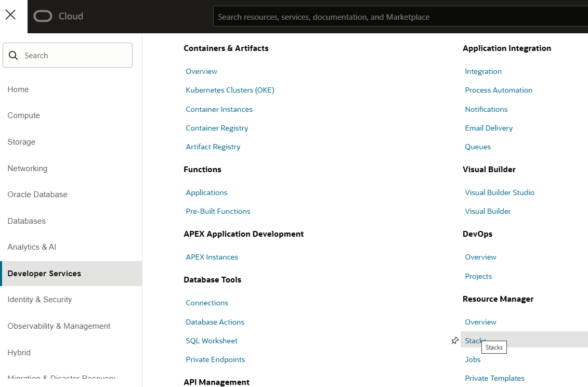Click the sidebar Search field
The width and height of the screenshot is (588, 387).
click(x=68, y=55)
